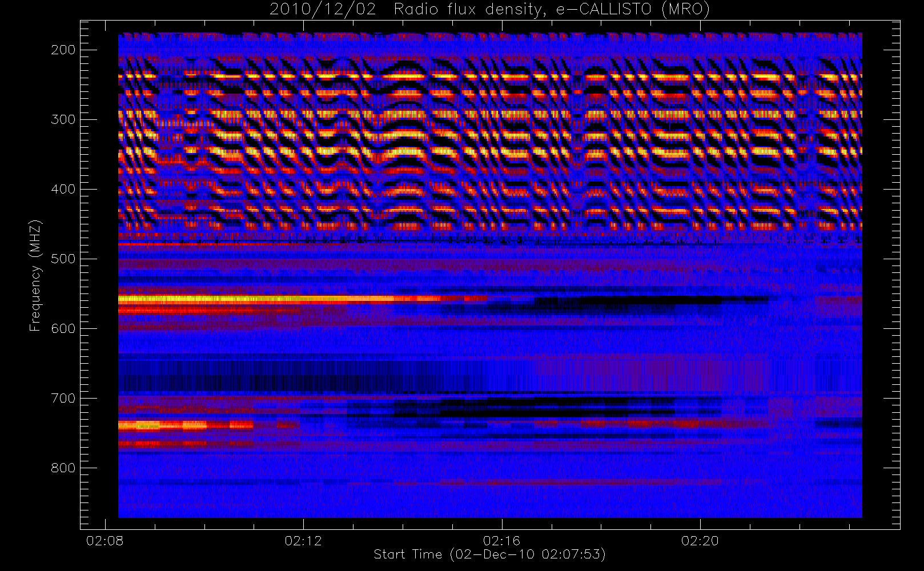The height and width of the screenshot is (571, 924).
Task: Click the 02:16 time tick label
Action: click(x=501, y=540)
